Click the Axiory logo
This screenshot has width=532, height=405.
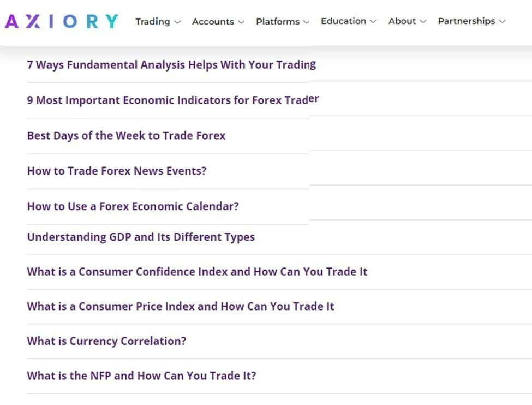coord(62,21)
